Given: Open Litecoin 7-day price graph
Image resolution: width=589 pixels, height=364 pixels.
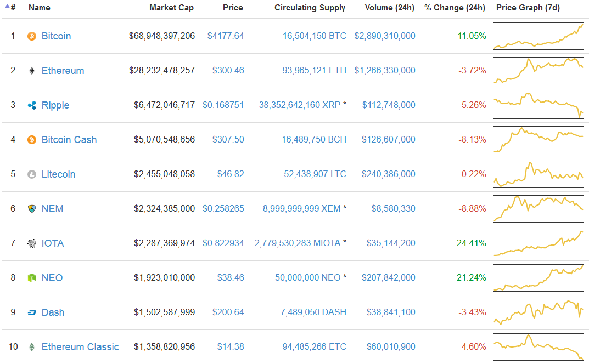Looking at the screenshot, I should click(538, 174).
